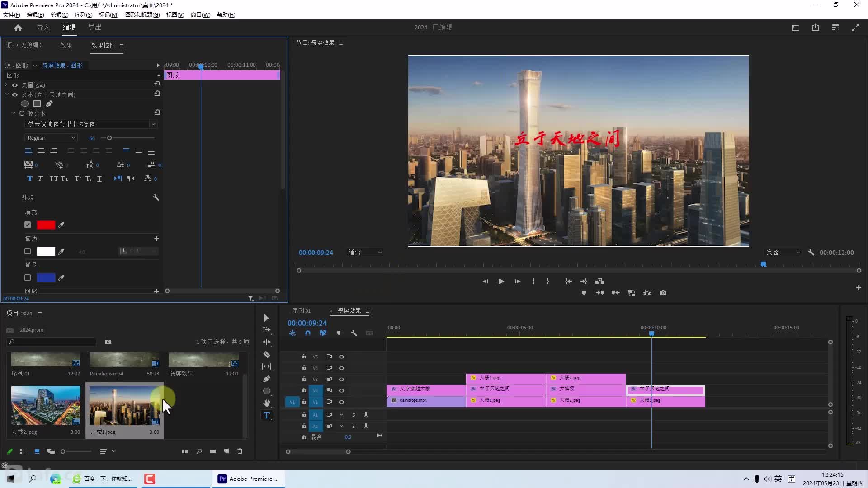Click the Import workspace tab
868x488 pixels.
(43, 28)
